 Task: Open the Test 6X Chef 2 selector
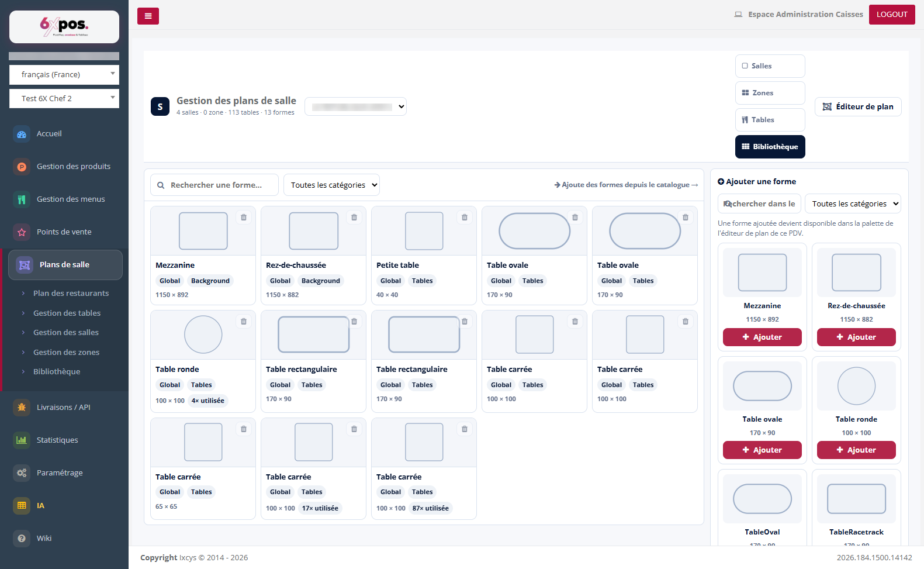(64, 98)
